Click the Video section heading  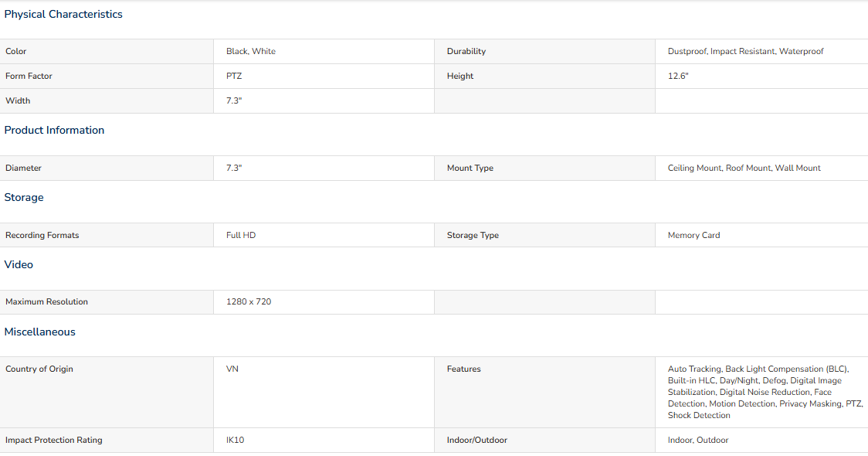click(19, 265)
